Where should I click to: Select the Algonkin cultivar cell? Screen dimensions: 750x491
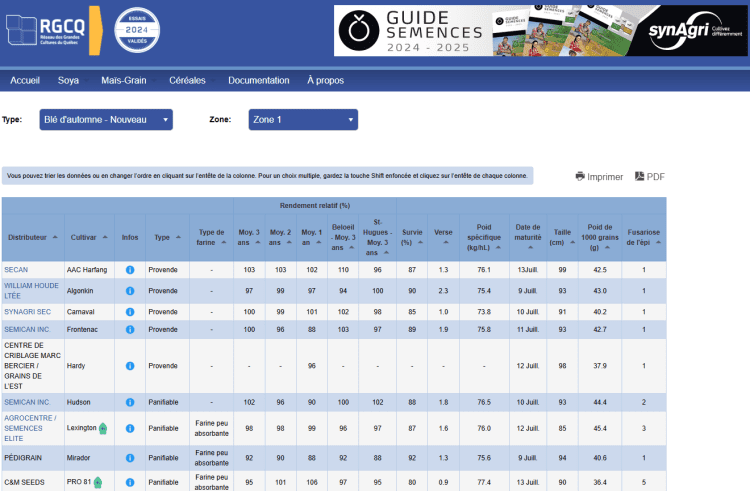click(89, 291)
